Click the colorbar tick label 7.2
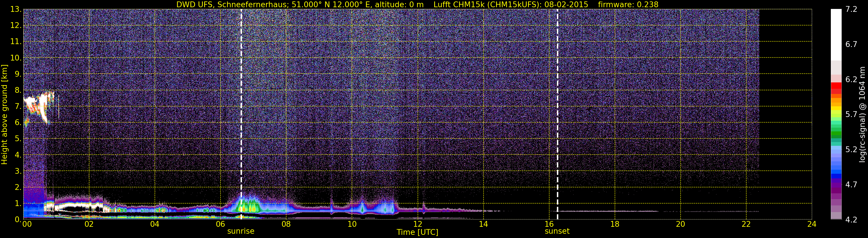Viewport: 868px width, 238px height. click(851, 9)
